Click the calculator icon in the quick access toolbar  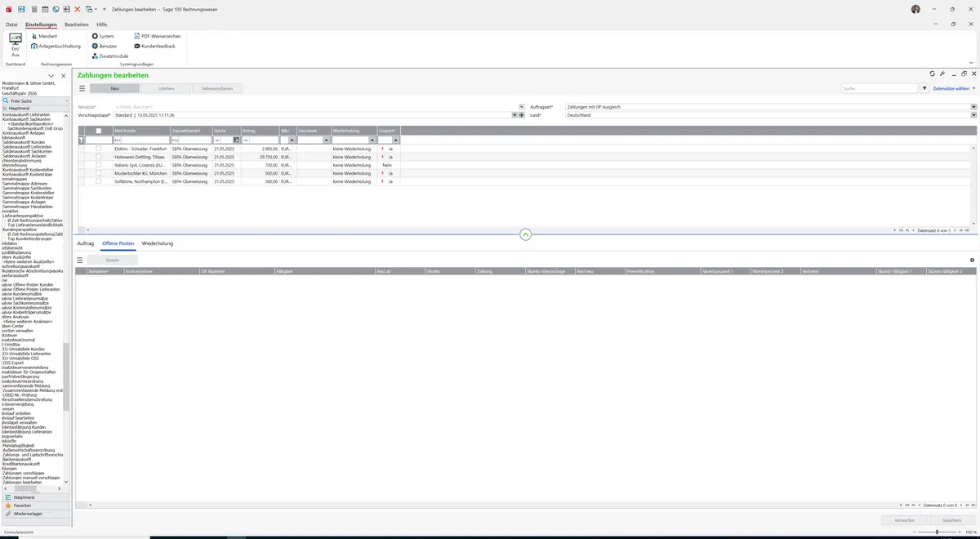pos(33,8)
